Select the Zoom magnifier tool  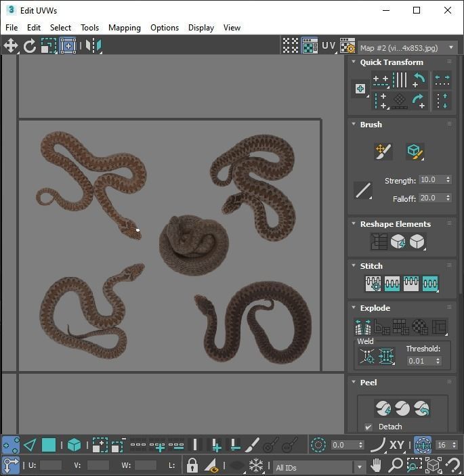(396, 465)
